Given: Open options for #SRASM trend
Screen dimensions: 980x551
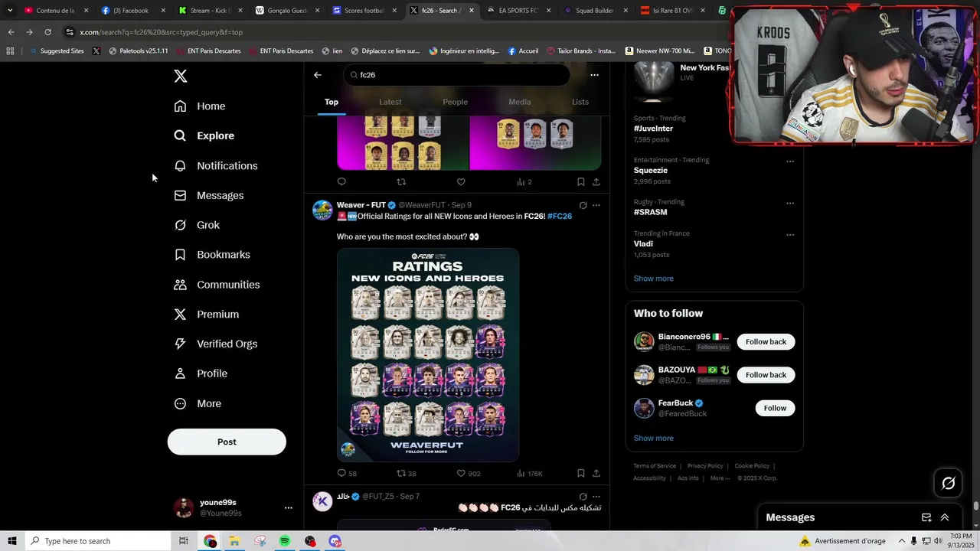Looking at the screenshot, I should click(790, 204).
